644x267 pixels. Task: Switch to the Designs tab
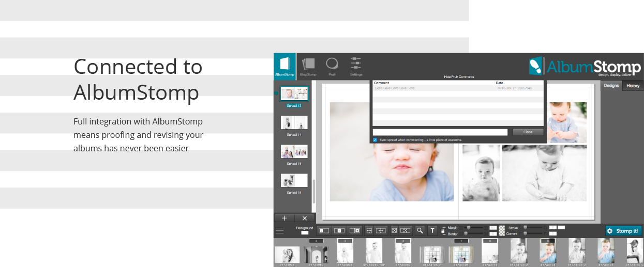point(611,86)
